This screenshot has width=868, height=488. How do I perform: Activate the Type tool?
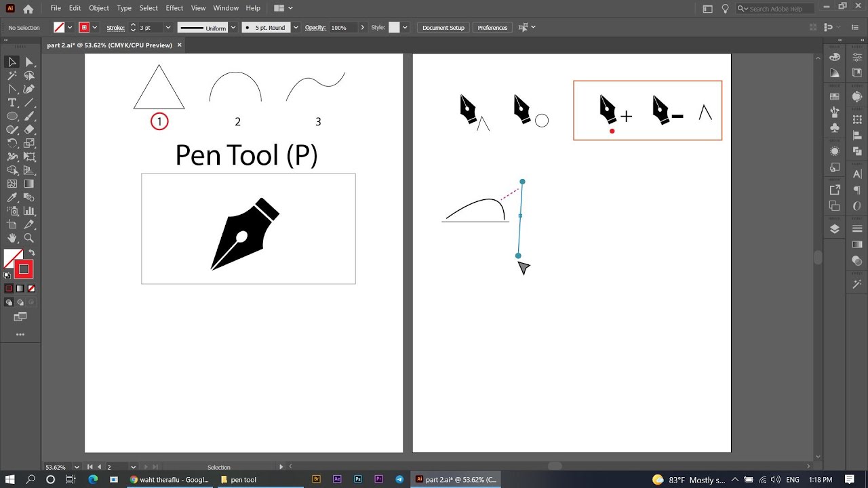(x=12, y=103)
